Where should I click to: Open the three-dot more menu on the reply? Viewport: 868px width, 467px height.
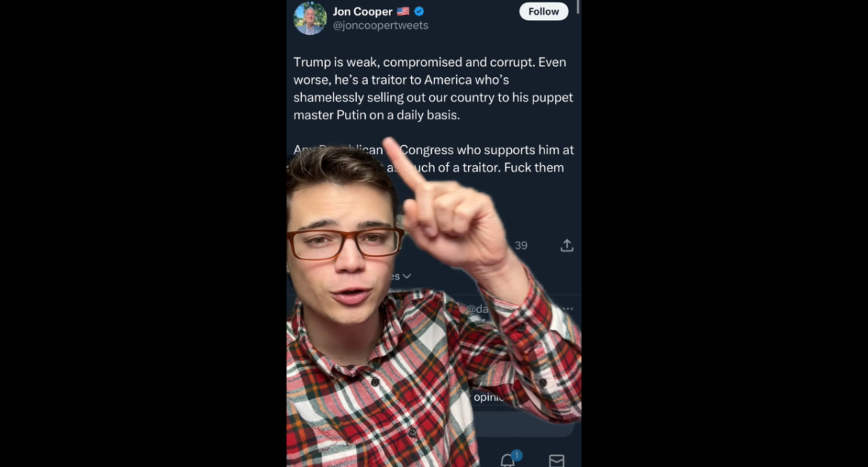pyautogui.click(x=568, y=309)
